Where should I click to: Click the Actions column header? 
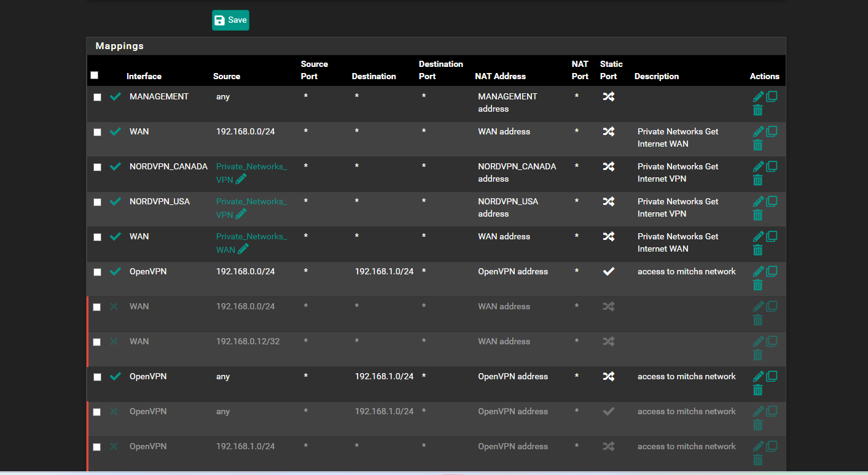(x=764, y=77)
